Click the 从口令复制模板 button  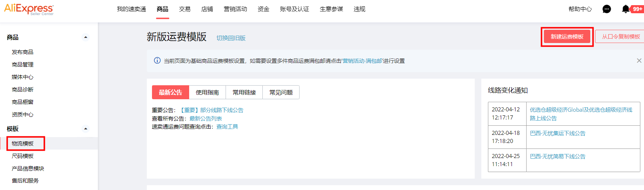pyautogui.click(x=620, y=37)
